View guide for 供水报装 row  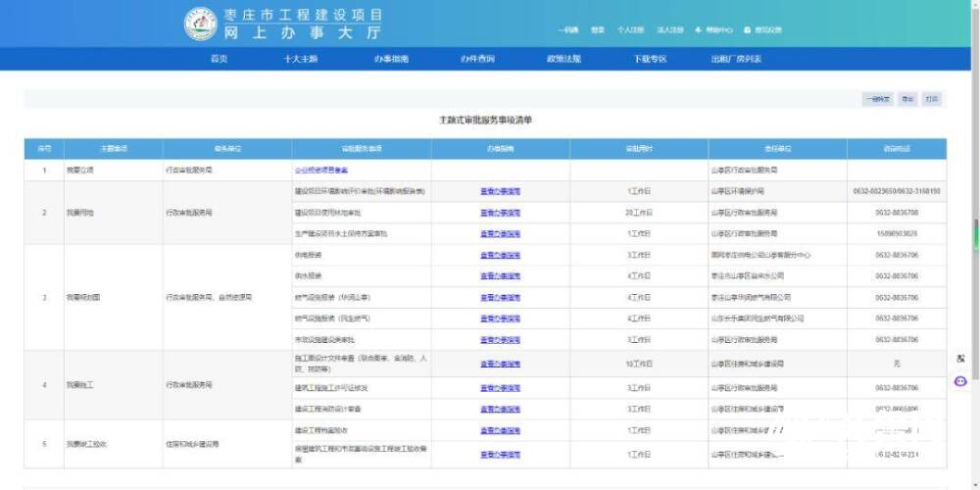pos(500,276)
